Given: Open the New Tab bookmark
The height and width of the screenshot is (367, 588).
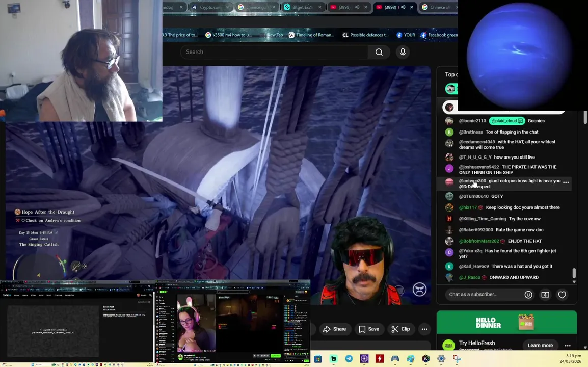Looking at the screenshot, I should 273,35.
